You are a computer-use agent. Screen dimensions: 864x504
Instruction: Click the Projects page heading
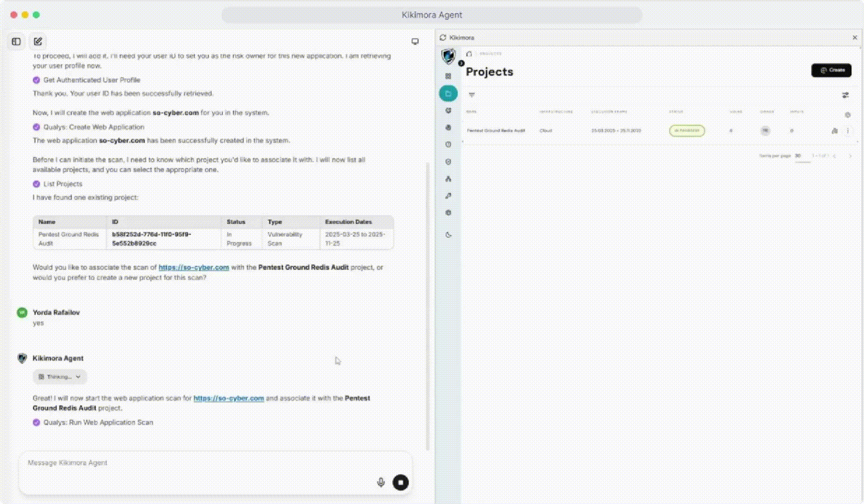[x=489, y=72]
